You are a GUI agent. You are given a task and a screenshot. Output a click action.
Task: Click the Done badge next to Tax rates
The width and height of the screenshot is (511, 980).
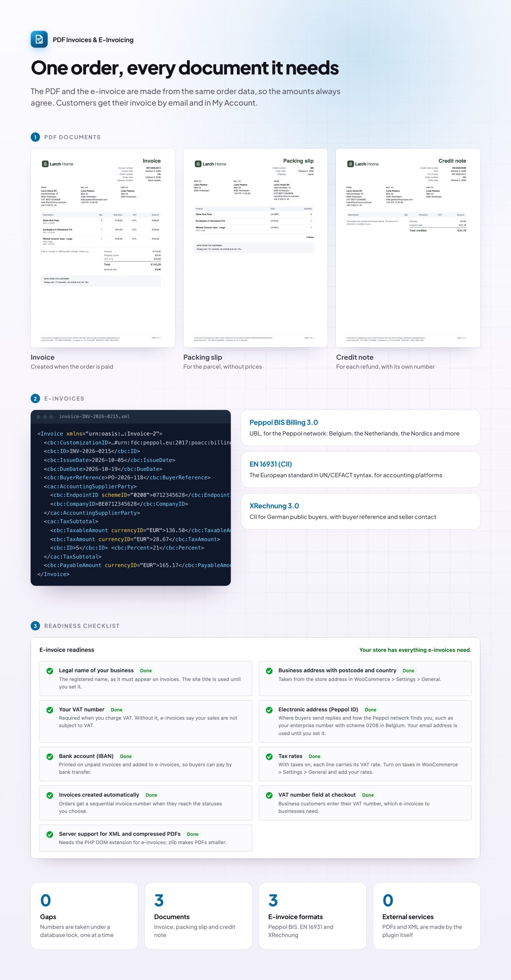coord(314,756)
